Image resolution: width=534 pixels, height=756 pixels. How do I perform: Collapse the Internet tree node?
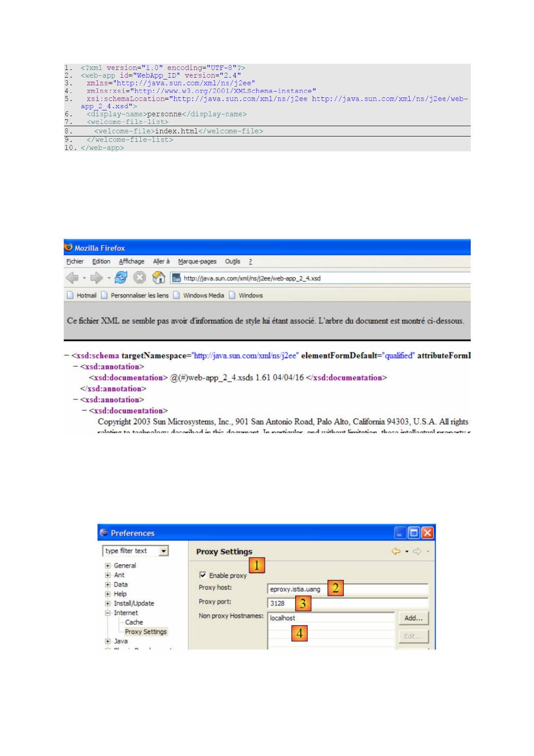click(108, 613)
